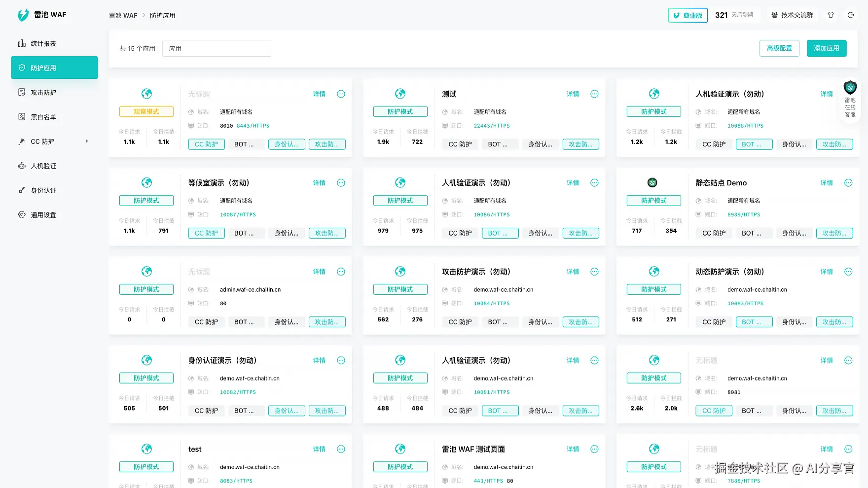Open 身份认证 in the sidebar
868x488 pixels.
(54, 190)
